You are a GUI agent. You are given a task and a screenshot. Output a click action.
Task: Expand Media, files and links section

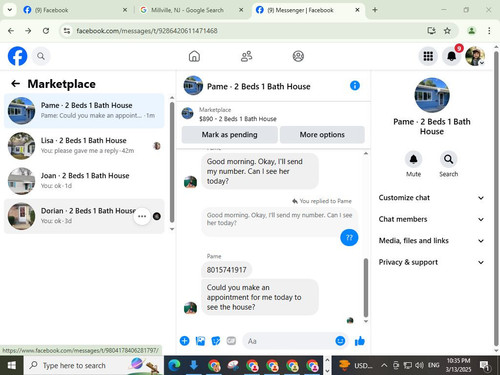click(x=431, y=241)
